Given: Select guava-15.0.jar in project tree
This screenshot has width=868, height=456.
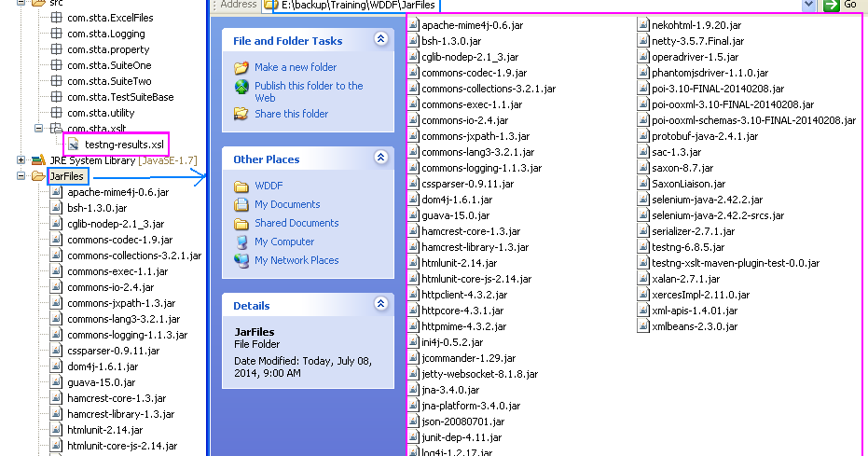Looking at the screenshot, I should point(102,382).
